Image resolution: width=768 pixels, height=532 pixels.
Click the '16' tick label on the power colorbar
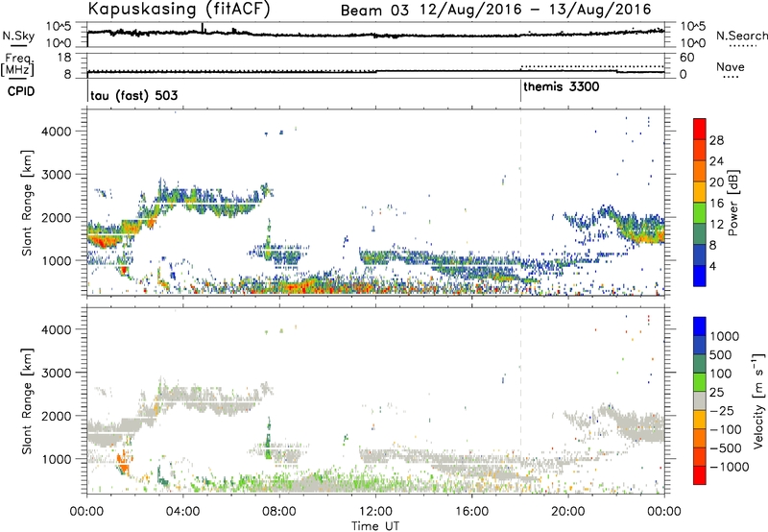click(716, 204)
